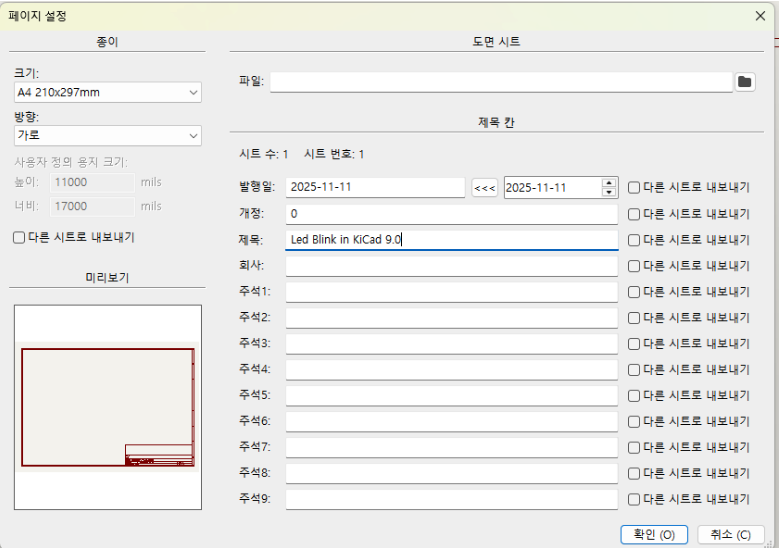Click the 제목 title field
Image resolution: width=779 pixels, height=548 pixels.
tap(452, 239)
